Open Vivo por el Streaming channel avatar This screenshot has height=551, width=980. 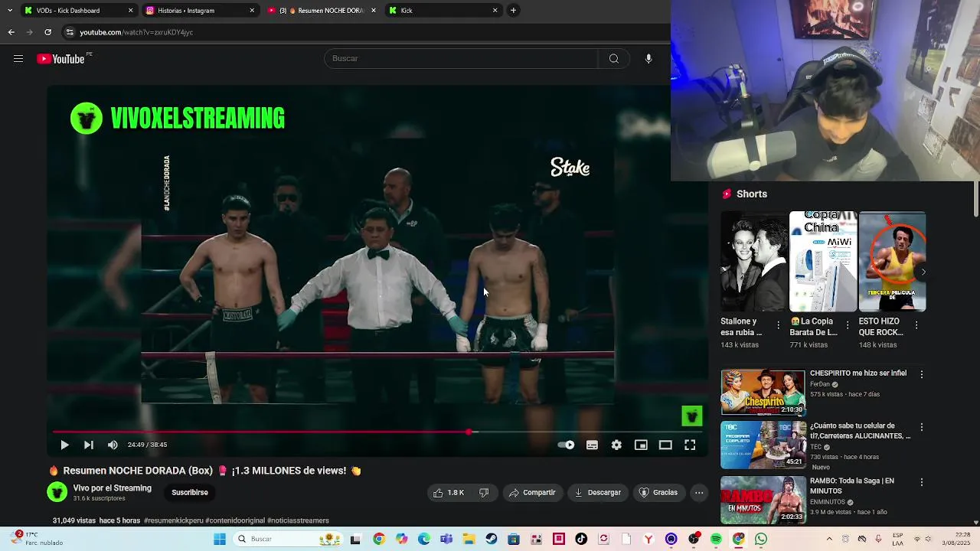(57, 492)
